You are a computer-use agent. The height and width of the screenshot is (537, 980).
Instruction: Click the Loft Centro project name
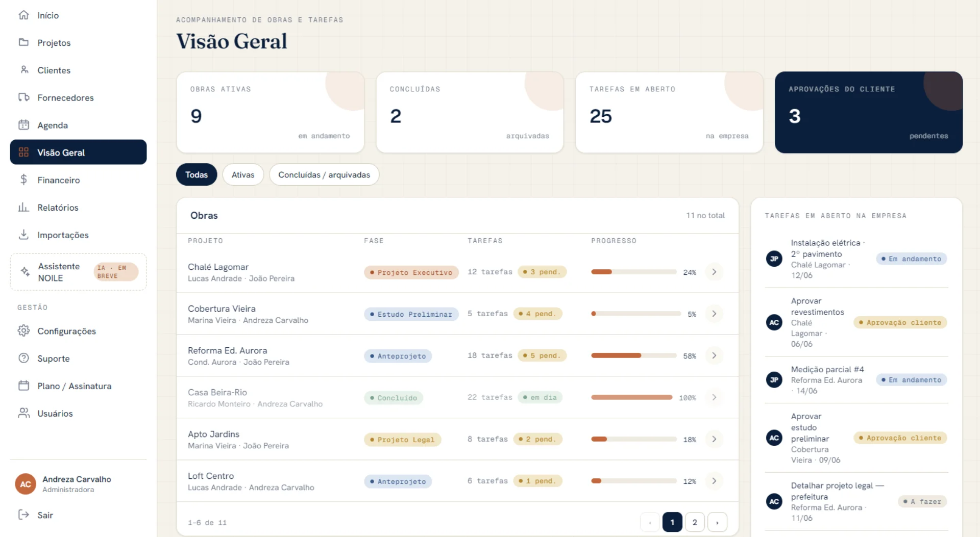[x=211, y=476]
